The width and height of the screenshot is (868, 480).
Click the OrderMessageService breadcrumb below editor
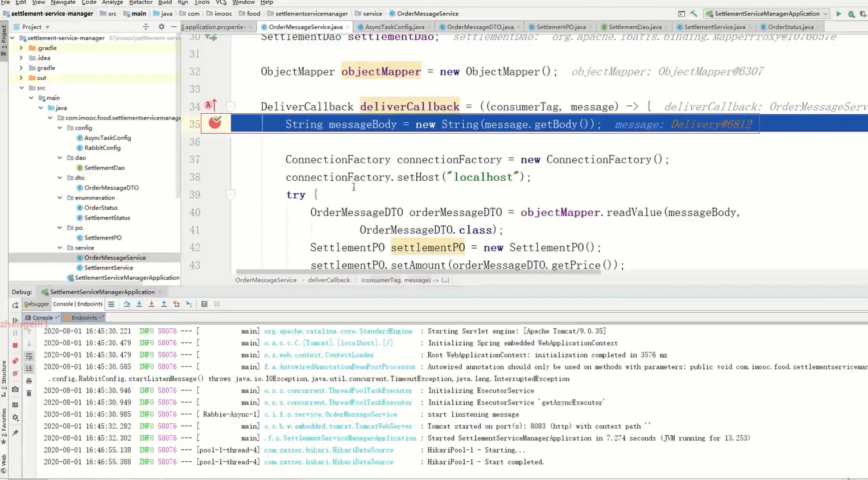(266, 280)
